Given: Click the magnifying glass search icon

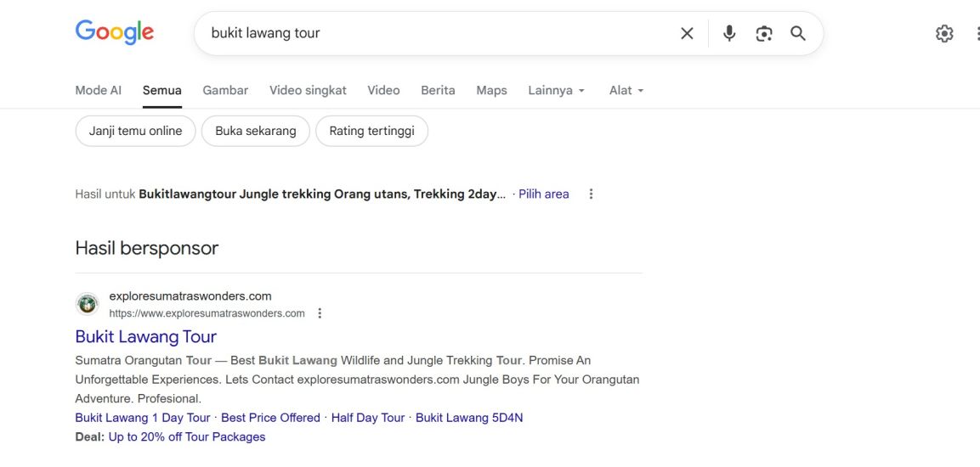Looking at the screenshot, I should (x=798, y=33).
